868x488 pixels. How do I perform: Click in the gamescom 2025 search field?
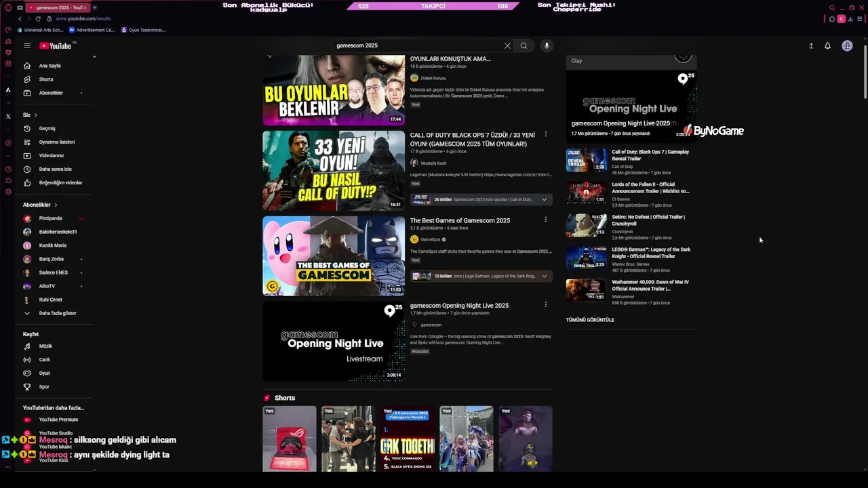point(417,45)
